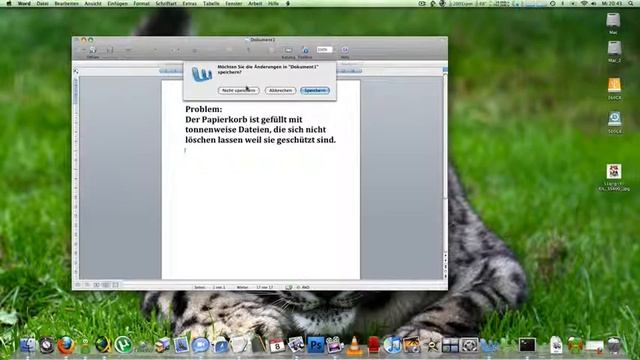This screenshot has height=360, width=640.
Task: Open the Ansicht menu
Action: point(93,3)
